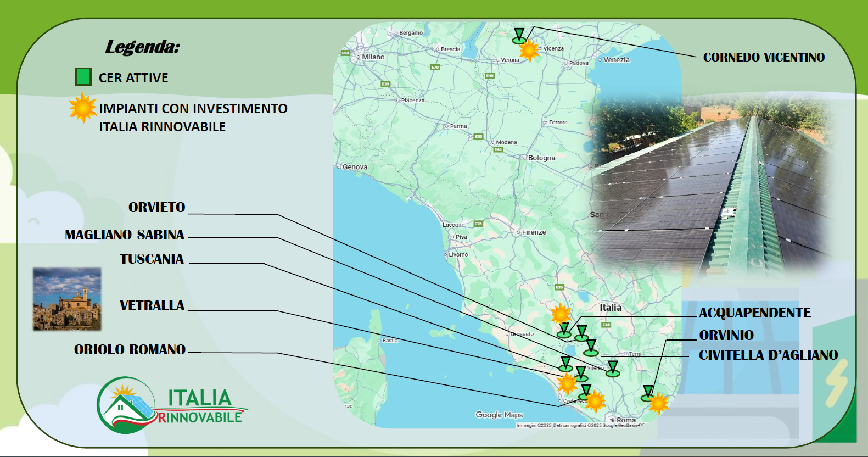
Task: Click Pisa on the map
Action: pos(461,237)
